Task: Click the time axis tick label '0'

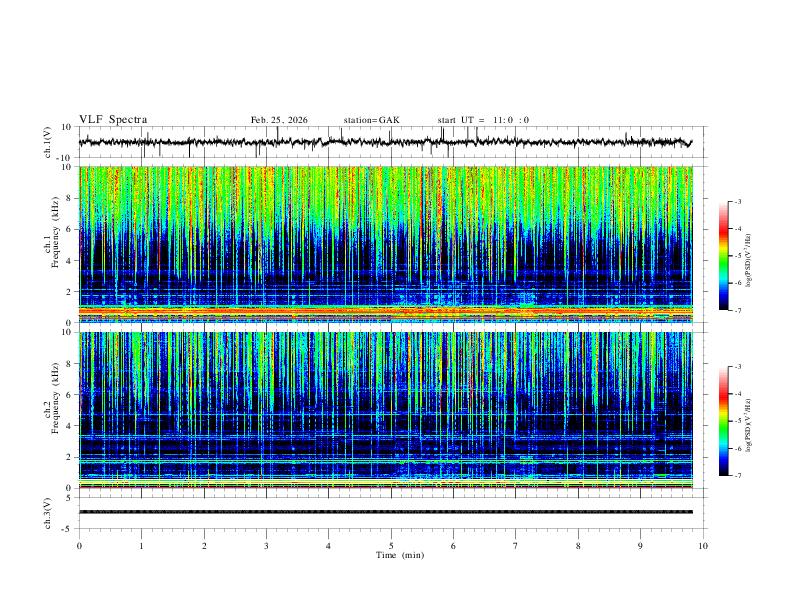Action: tap(79, 546)
